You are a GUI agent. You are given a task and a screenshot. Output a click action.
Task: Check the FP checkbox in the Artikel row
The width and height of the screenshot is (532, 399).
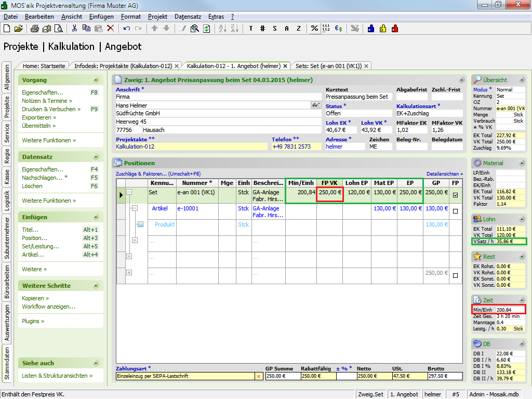[x=455, y=211]
